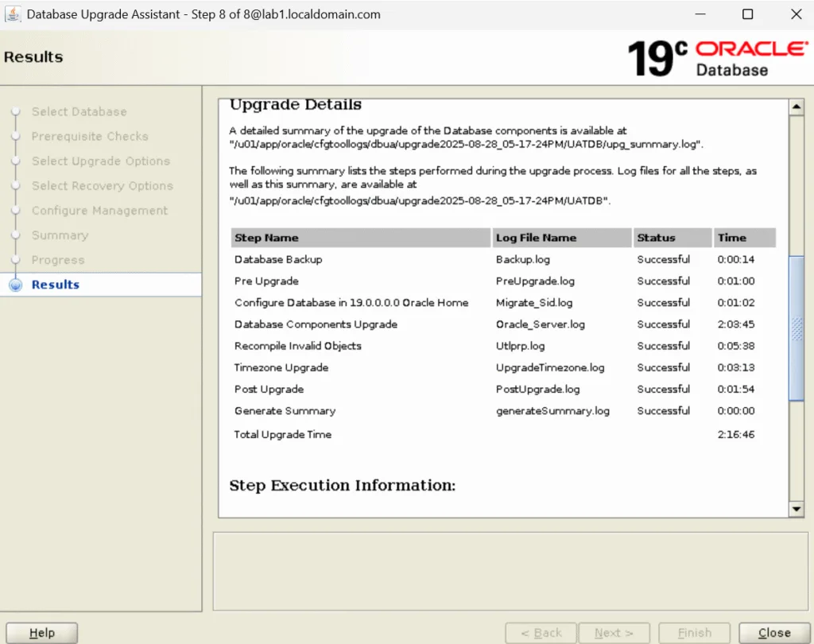This screenshot has height=644, width=814.
Task: Click the Help button
Action: [41, 632]
